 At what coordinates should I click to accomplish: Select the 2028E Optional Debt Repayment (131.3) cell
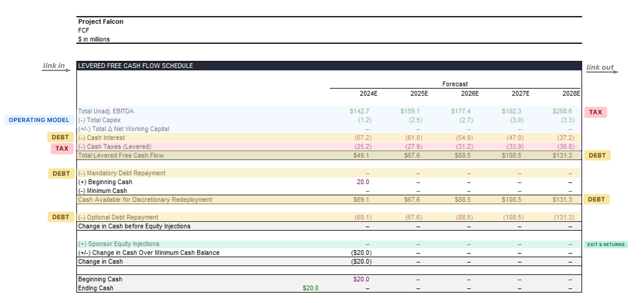point(564,217)
